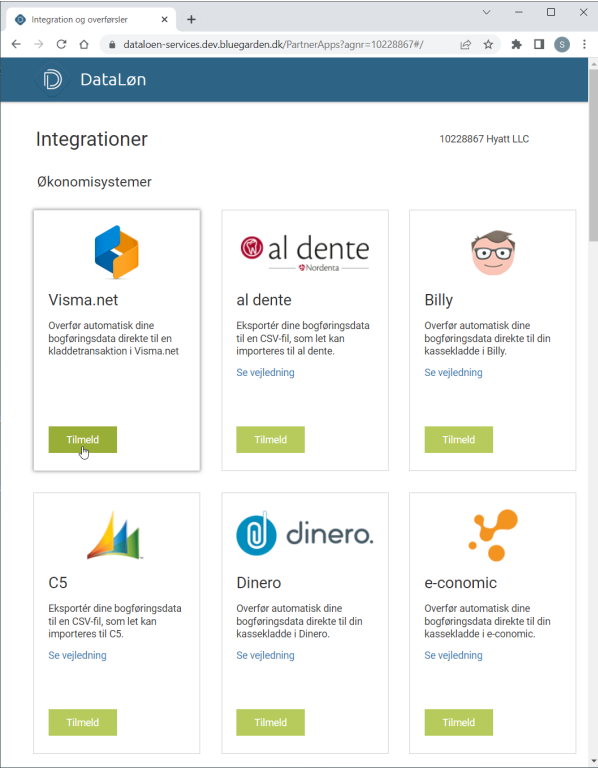Click the C5 colorful logo

[x=115, y=535]
